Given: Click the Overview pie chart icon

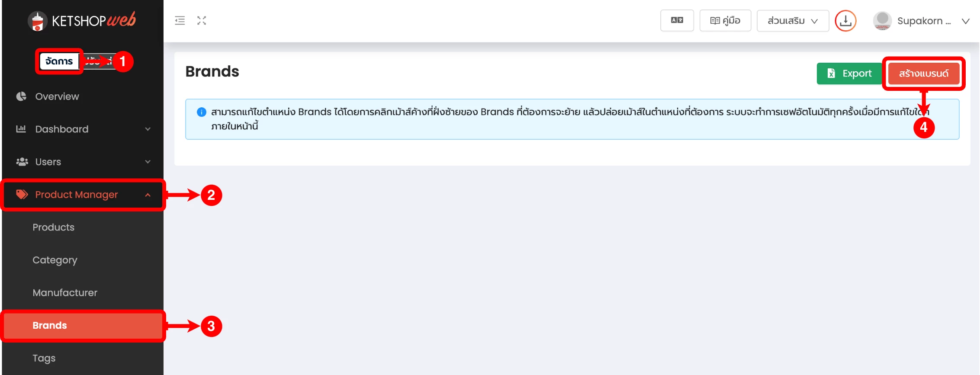Looking at the screenshot, I should (x=21, y=96).
